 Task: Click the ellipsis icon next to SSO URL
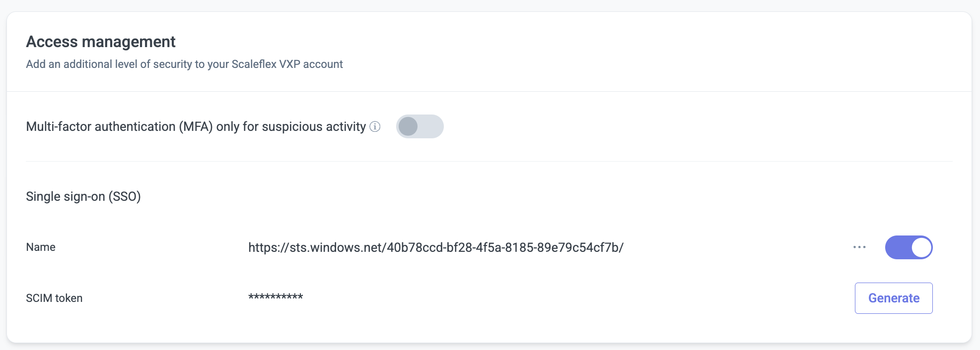point(859,247)
